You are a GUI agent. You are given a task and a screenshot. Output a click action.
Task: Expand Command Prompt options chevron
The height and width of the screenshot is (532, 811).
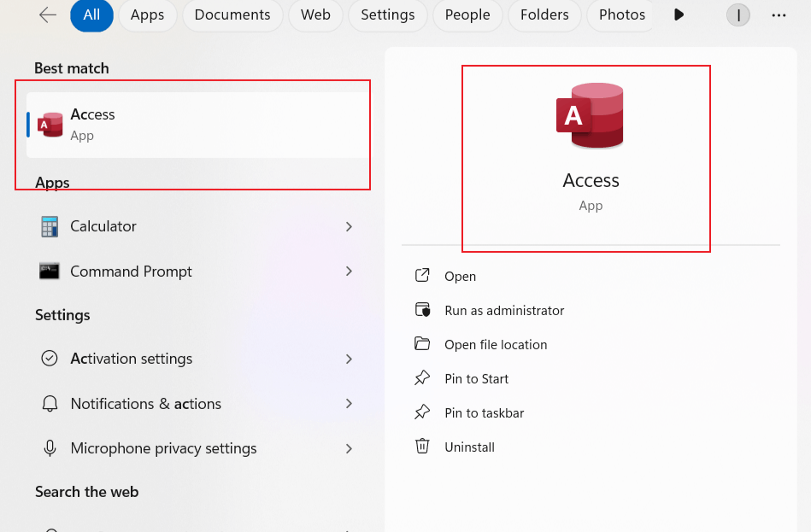click(350, 272)
